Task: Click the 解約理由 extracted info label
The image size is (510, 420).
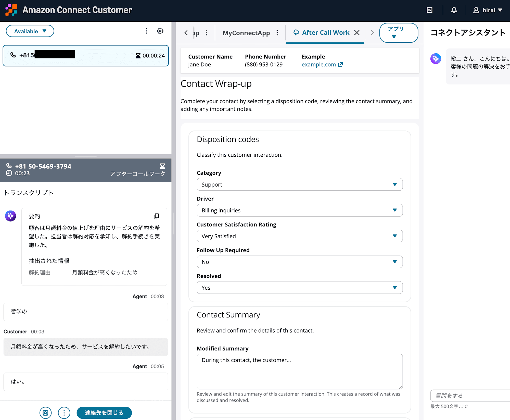Action: pos(40,273)
